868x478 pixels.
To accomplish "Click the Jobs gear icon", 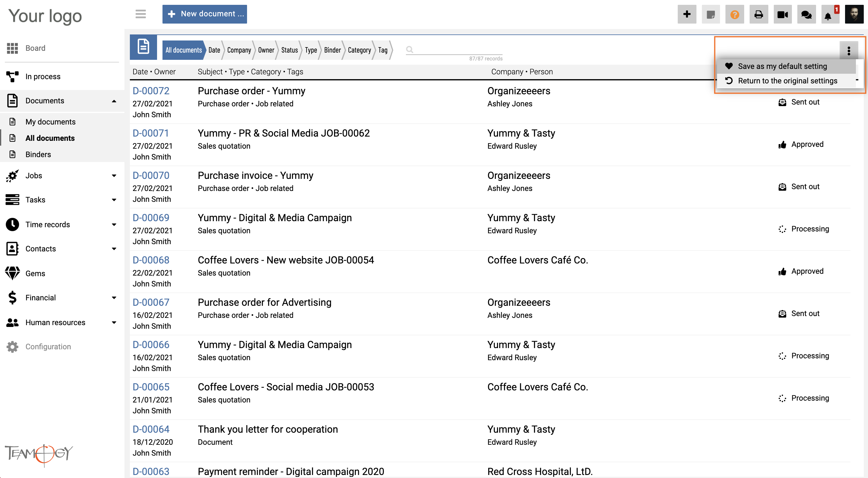I will tap(12, 176).
